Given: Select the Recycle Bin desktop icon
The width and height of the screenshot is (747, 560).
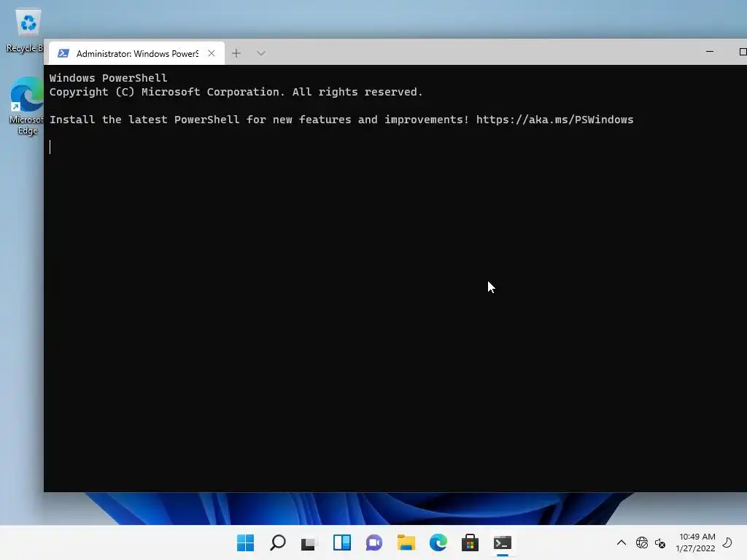Looking at the screenshot, I should tap(25, 31).
